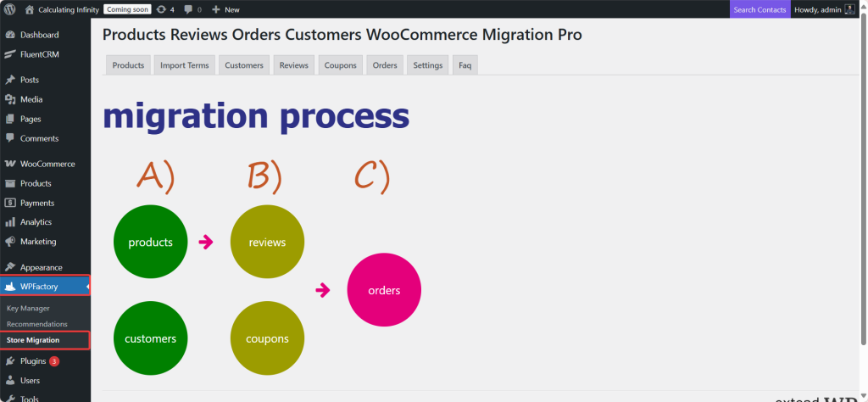Select the Coupons tab
Screen dimensions: 868x402
pos(340,65)
